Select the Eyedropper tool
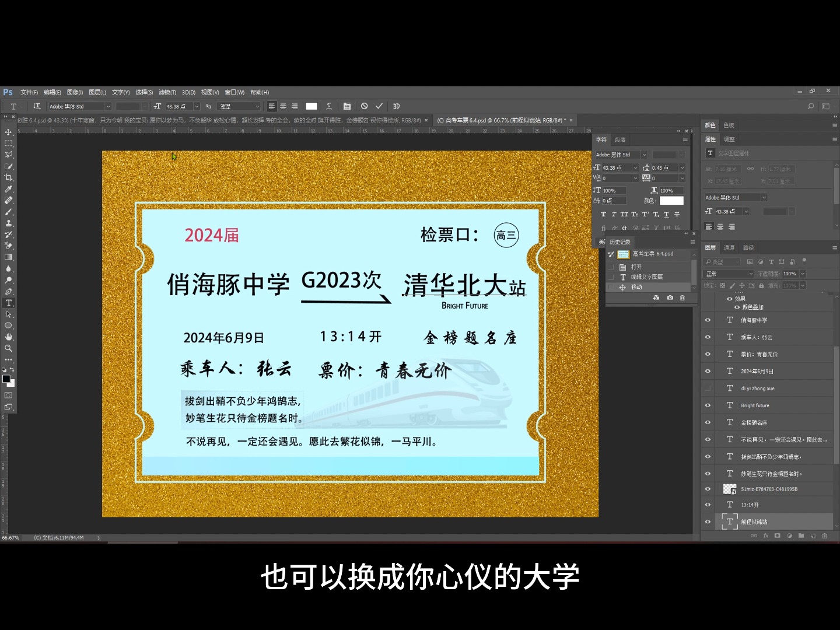This screenshot has width=840, height=630. (x=9, y=190)
